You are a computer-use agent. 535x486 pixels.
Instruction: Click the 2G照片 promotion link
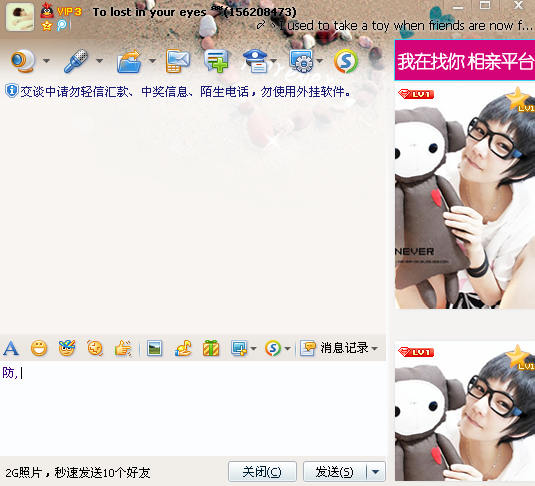point(78,473)
